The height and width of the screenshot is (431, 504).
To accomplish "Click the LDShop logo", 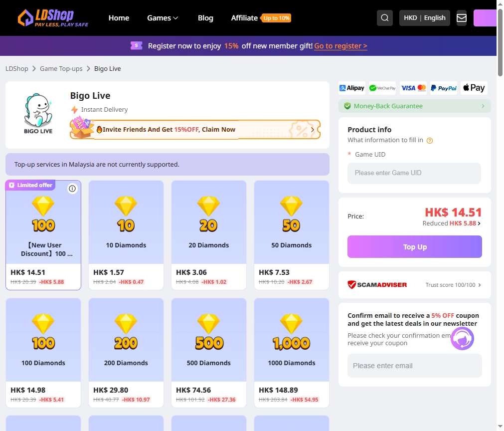I will coord(53,18).
